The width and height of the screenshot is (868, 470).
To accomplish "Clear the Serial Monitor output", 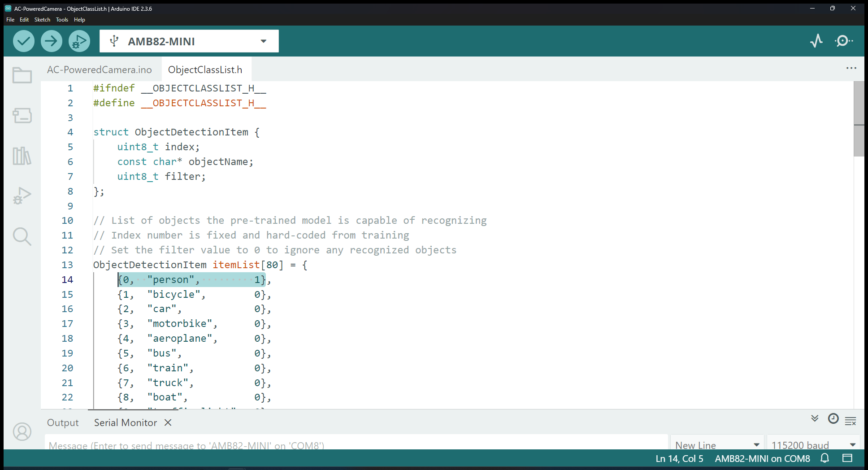I will pyautogui.click(x=851, y=421).
